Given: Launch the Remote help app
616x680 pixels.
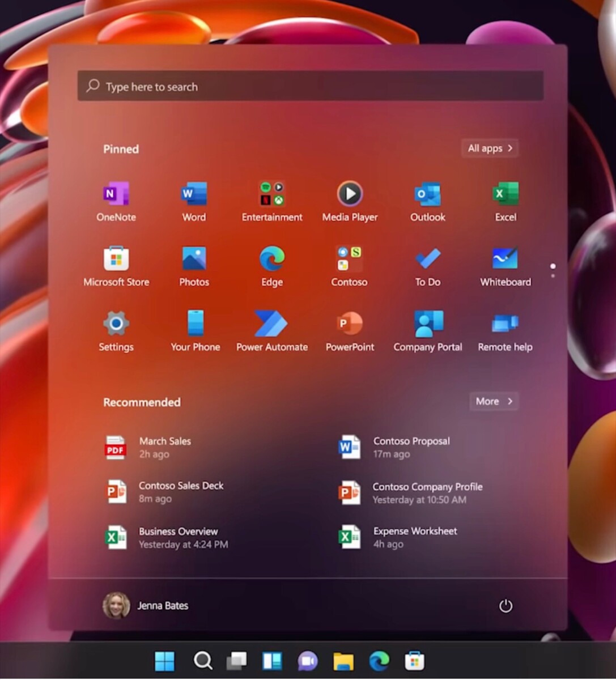Looking at the screenshot, I should click(x=505, y=332).
